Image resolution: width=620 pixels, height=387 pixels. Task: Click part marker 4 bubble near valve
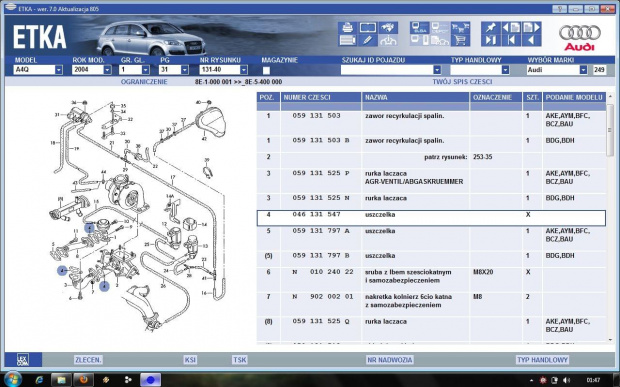pyautogui.click(x=90, y=228)
